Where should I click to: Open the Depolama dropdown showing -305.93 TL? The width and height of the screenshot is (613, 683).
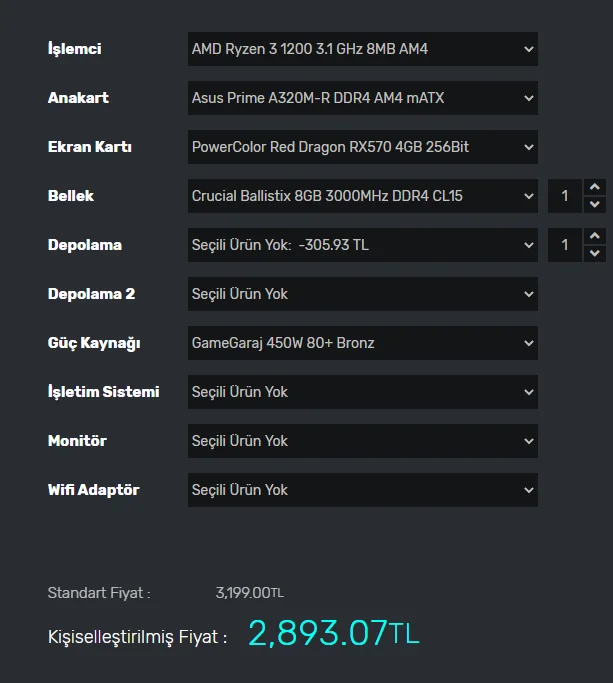pos(362,245)
